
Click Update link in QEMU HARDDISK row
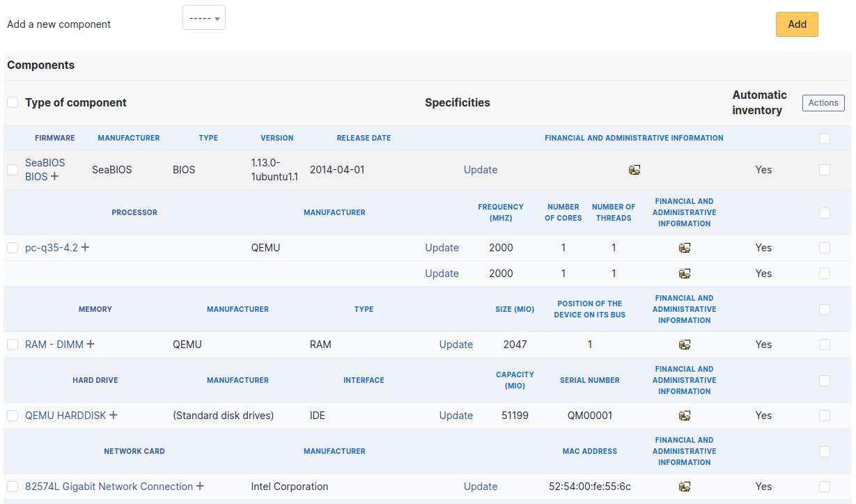[456, 416]
